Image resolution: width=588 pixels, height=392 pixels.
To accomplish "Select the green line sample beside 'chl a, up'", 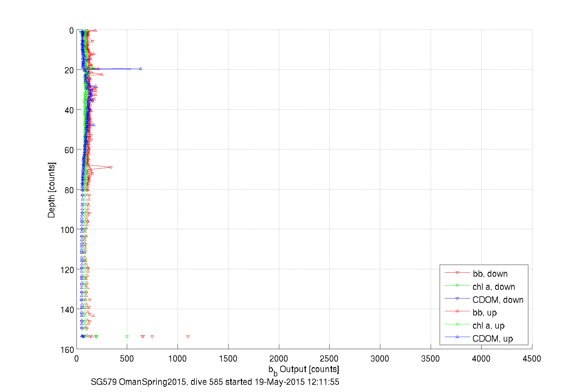I will (x=457, y=324).
